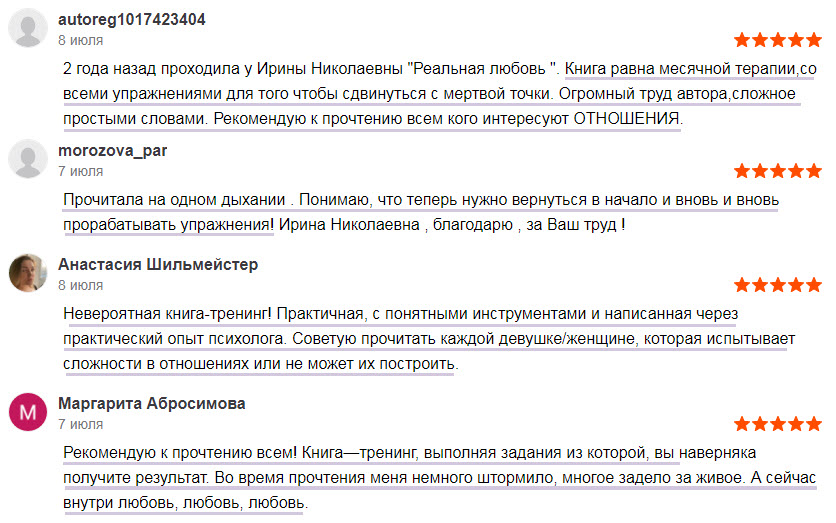The width and height of the screenshot is (836, 523).
Task: Go to Анастасия Шильмейстер's profile name
Action: (158, 265)
